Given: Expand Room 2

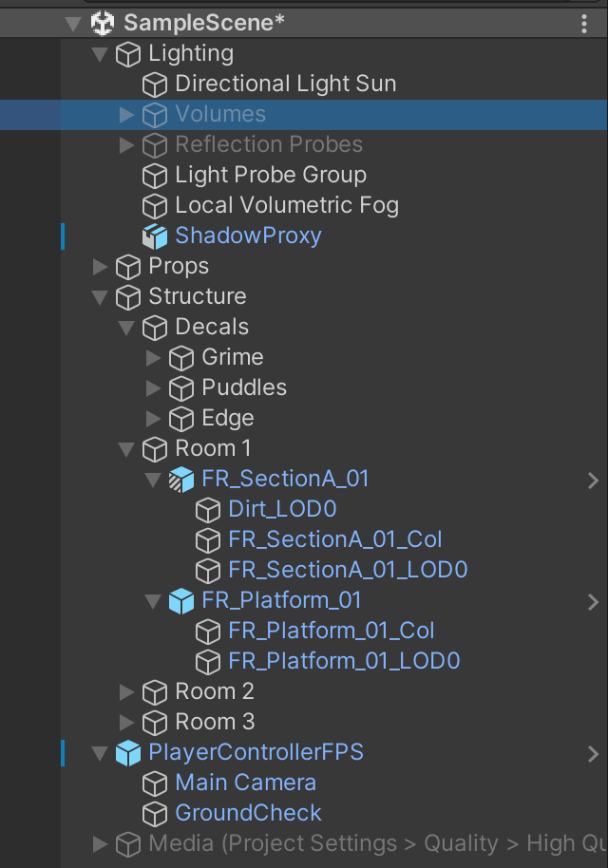Looking at the screenshot, I should pyautogui.click(x=126, y=691).
